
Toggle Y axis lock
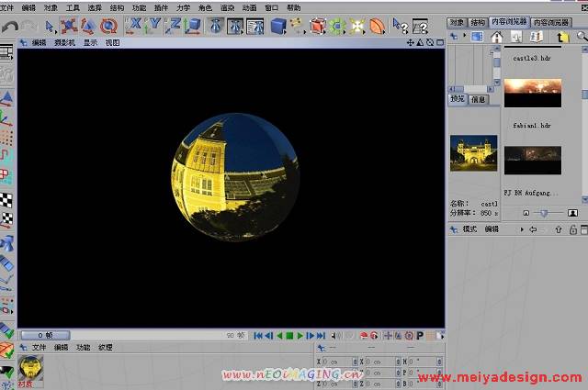coord(153,26)
